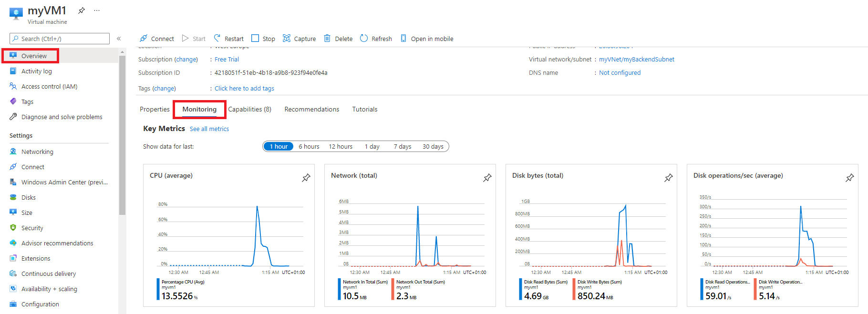Click the sidebar vertical scrollbar
This screenshot has height=314, width=868.
[122, 135]
